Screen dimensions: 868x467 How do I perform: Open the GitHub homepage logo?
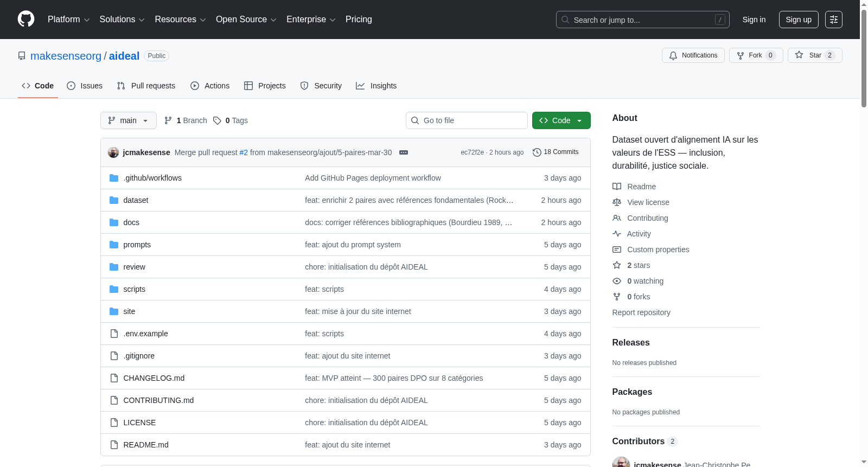(26, 19)
